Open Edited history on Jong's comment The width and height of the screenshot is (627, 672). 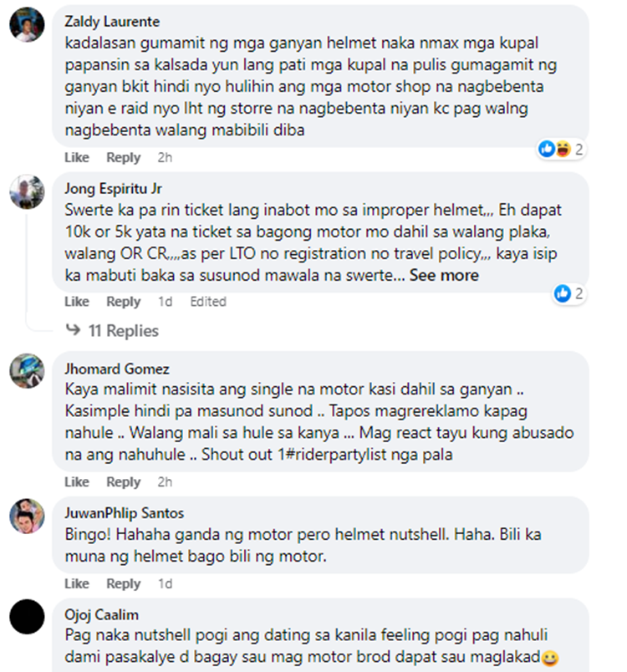pos(208,301)
